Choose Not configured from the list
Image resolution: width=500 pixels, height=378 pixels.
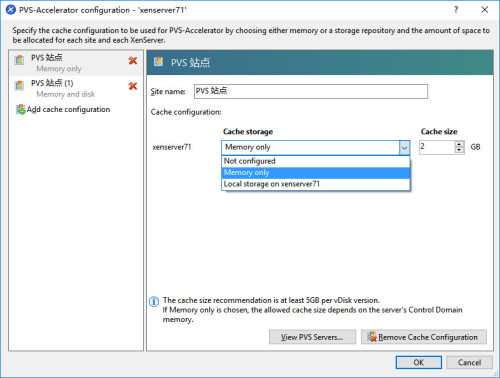coord(315,161)
